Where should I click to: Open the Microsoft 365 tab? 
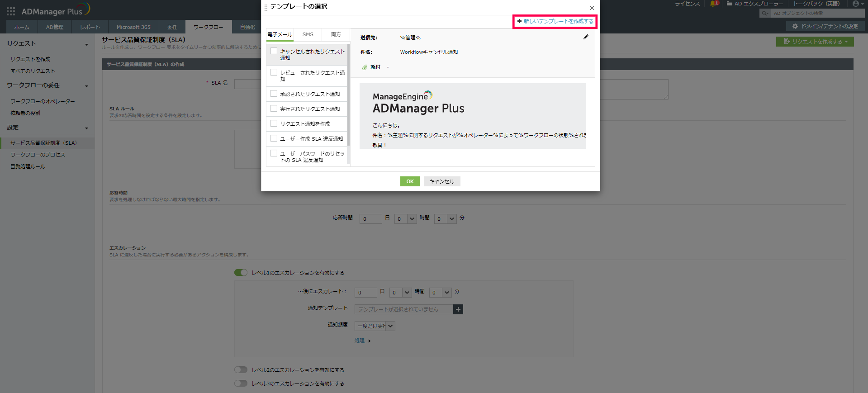pyautogui.click(x=133, y=27)
